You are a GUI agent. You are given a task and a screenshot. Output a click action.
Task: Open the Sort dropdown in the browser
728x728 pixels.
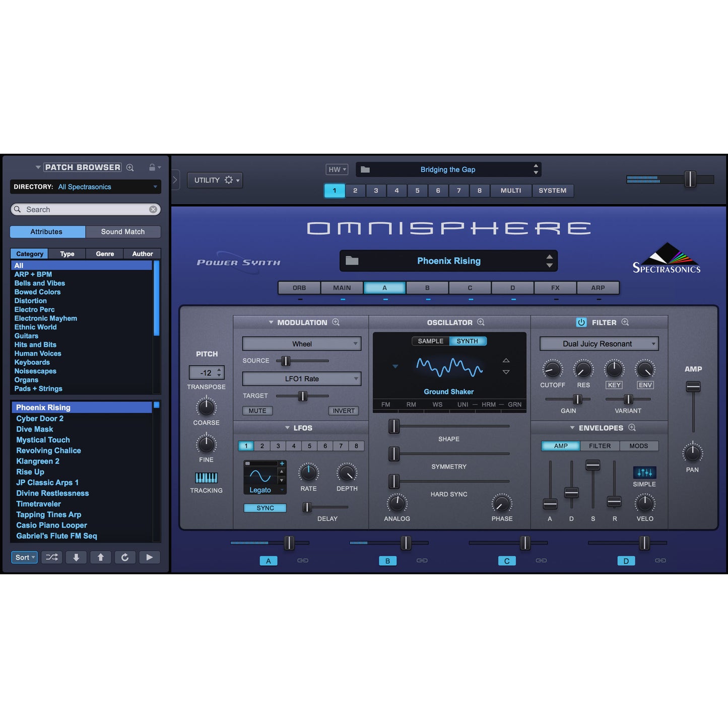tap(24, 557)
